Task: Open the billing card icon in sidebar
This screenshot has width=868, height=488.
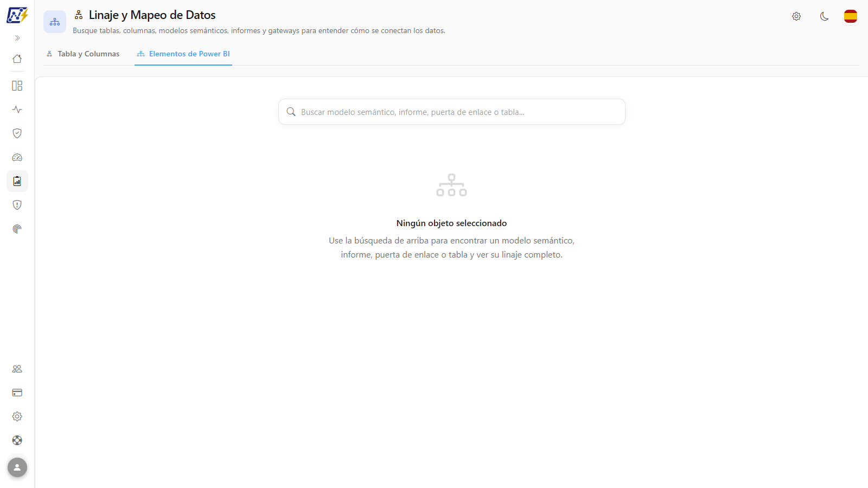Action: pos(17,393)
